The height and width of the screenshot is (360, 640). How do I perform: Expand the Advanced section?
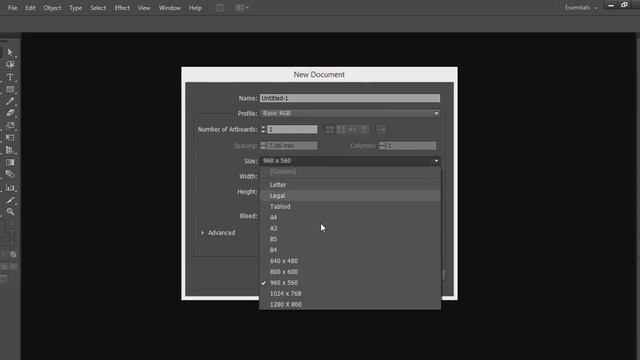pos(218,233)
